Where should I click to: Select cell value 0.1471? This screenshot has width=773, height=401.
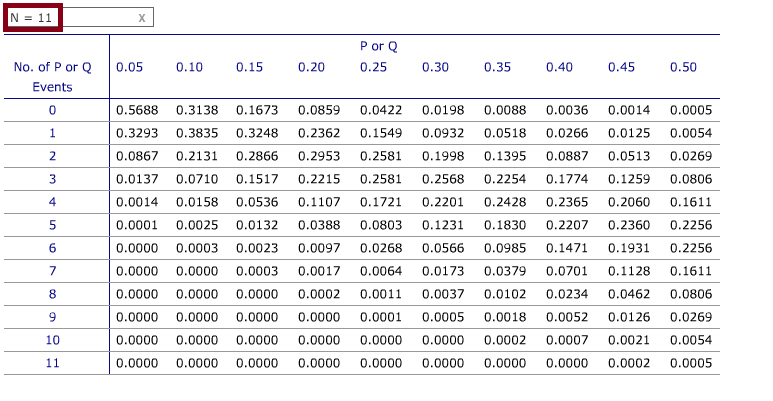tap(567, 248)
